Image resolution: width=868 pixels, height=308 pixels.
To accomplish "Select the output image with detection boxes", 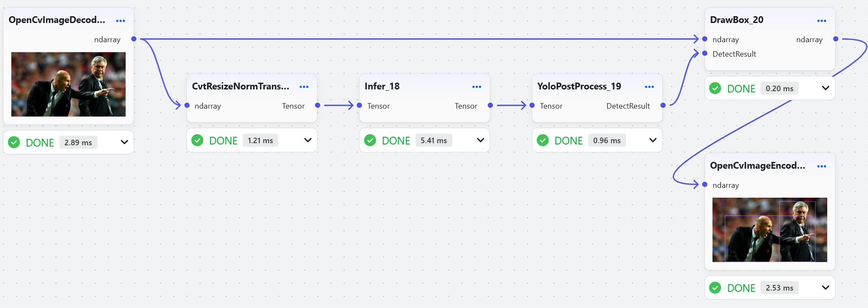I will [770, 230].
